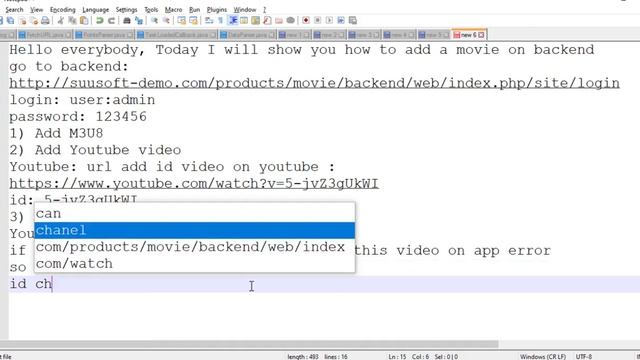Select highlighted 'chanel' autocomplete suggestion
The width and height of the screenshot is (640, 360).
[x=195, y=230]
